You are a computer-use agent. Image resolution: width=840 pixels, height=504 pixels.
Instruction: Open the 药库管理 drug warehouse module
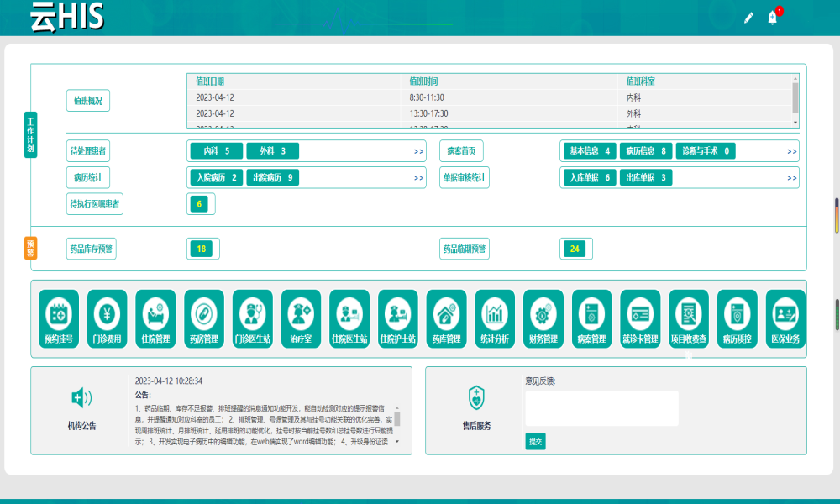click(447, 318)
